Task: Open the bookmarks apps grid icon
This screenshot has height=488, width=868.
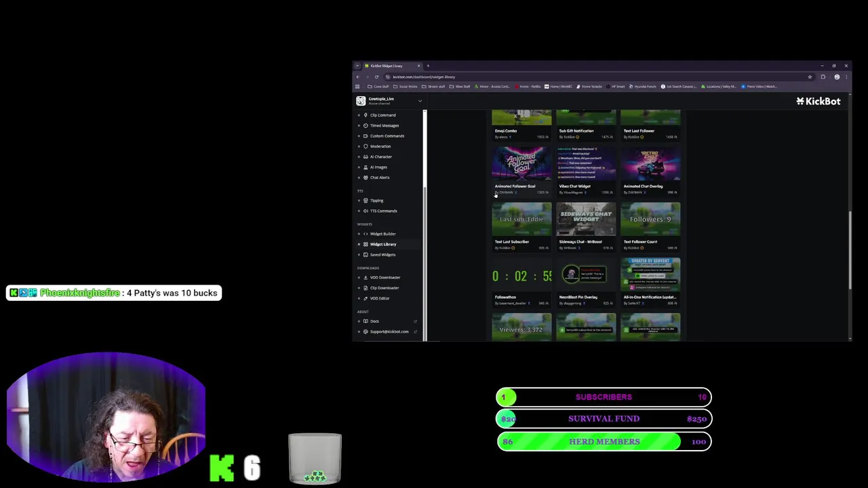Action: tap(357, 87)
